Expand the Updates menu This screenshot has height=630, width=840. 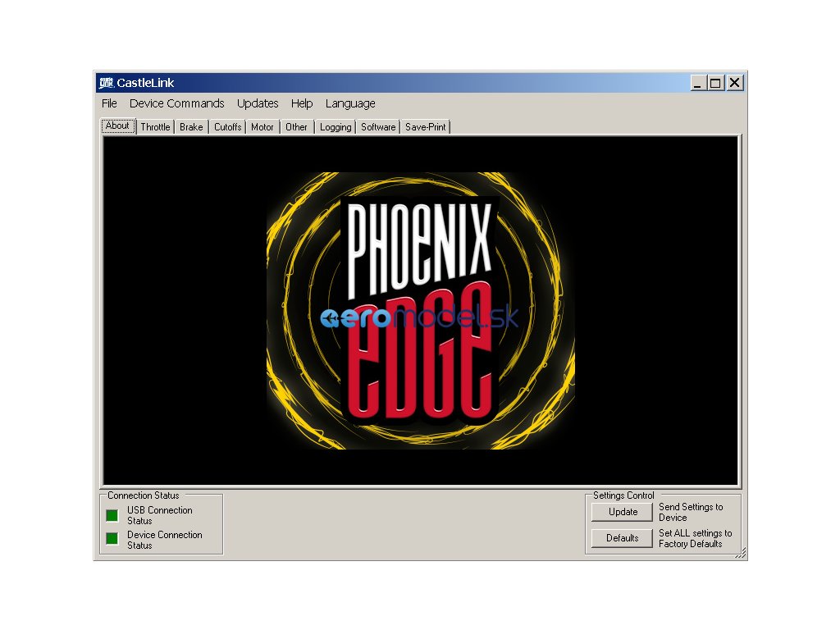point(258,103)
